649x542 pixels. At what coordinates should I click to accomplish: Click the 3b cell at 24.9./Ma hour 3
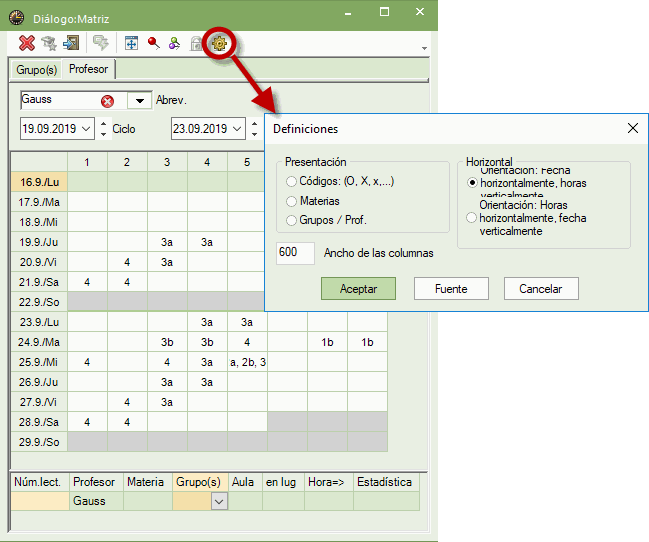click(167, 342)
